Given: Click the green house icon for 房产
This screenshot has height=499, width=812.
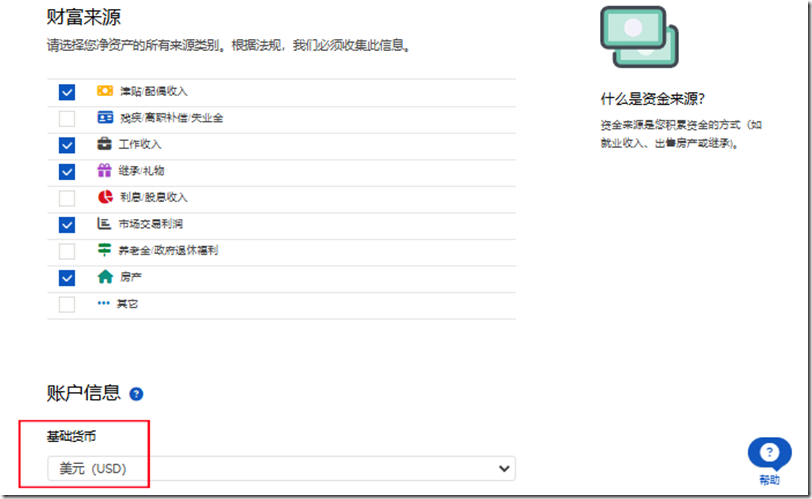Looking at the screenshot, I should pyautogui.click(x=104, y=277).
